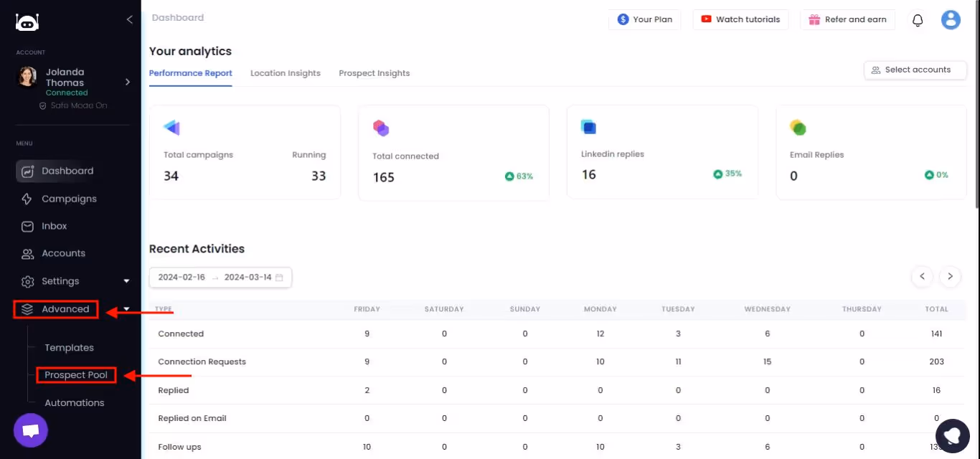Click the notification bell icon
Viewport: 980px width, 459px height.
pos(917,19)
